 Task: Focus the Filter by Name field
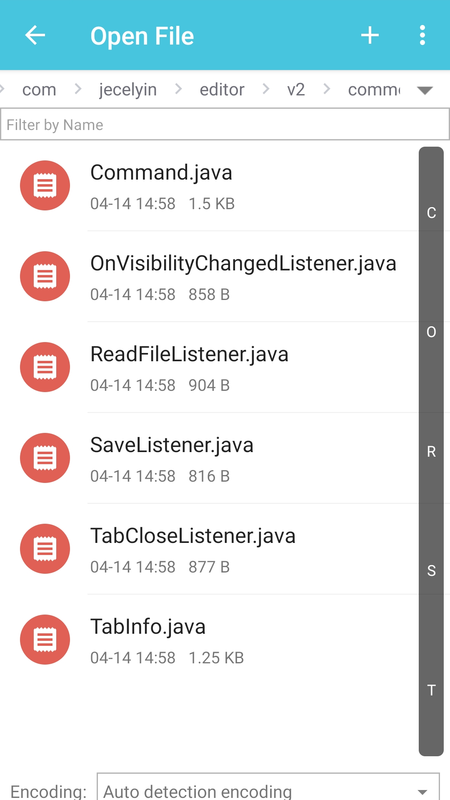225,124
